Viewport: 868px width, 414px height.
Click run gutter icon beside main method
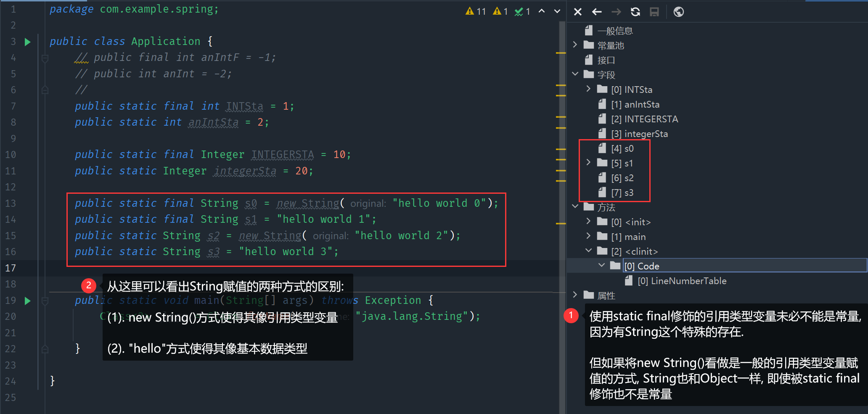(x=28, y=301)
